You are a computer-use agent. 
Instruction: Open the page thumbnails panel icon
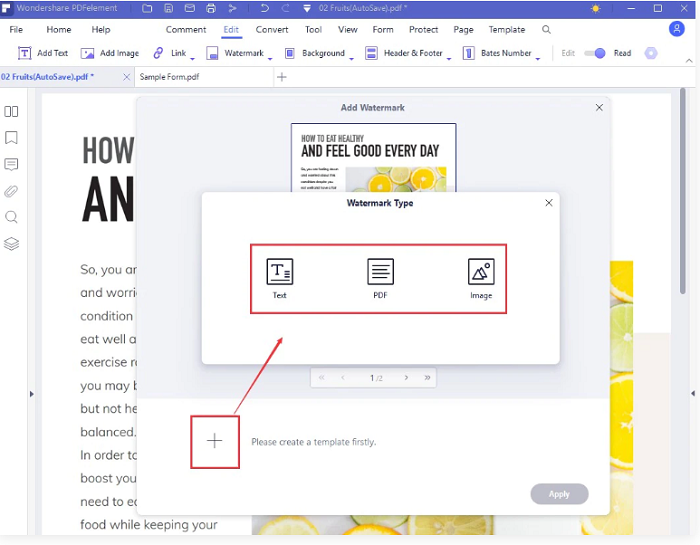click(11, 111)
